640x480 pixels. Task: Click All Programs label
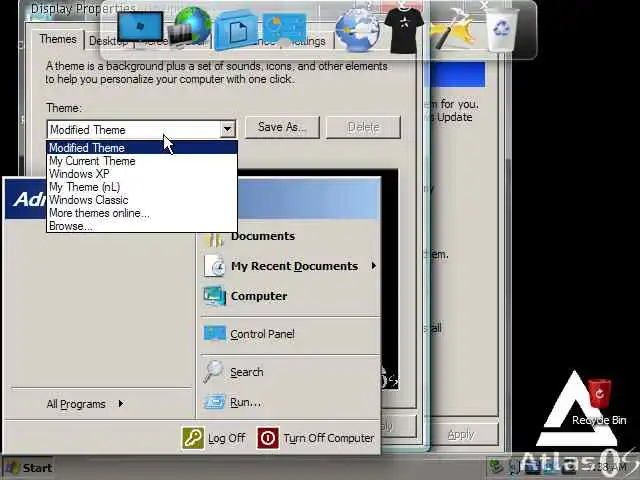[76, 404]
